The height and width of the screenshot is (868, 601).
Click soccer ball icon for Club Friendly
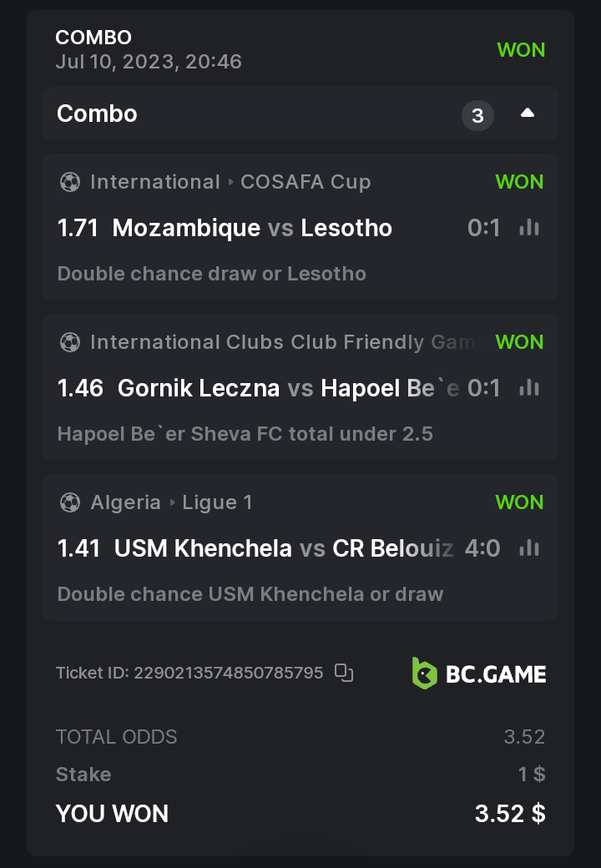click(70, 342)
